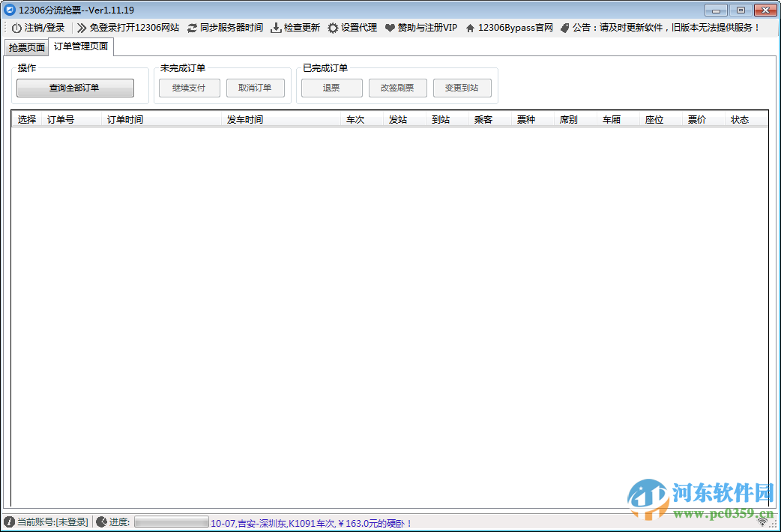Switch to the 订单管理页面 tab
The width and height of the screenshot is (781, 532).
point(80,46)
